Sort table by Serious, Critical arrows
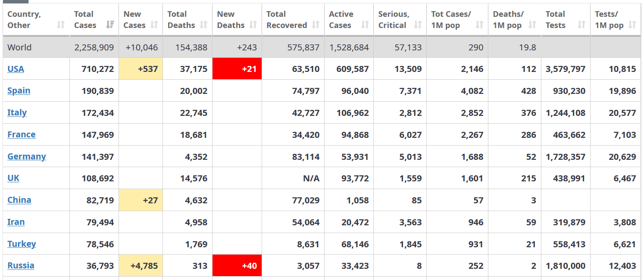Screen dimensions: 644x280 [418, 25]
